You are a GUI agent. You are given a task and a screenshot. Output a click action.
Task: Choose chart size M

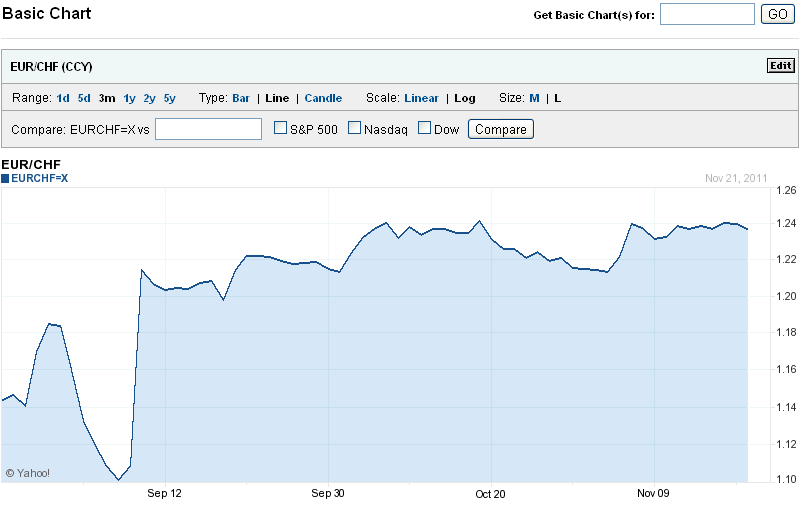[534, 98]
